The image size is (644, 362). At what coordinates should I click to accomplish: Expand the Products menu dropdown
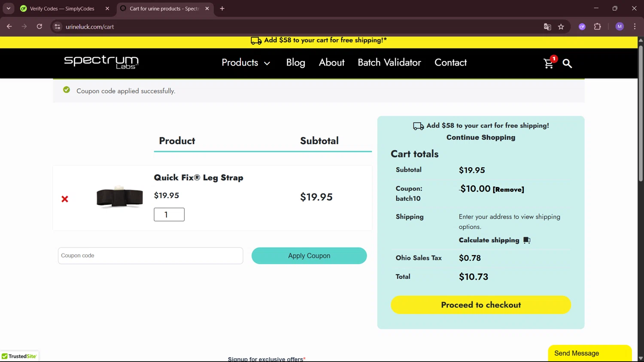[246, 63]
